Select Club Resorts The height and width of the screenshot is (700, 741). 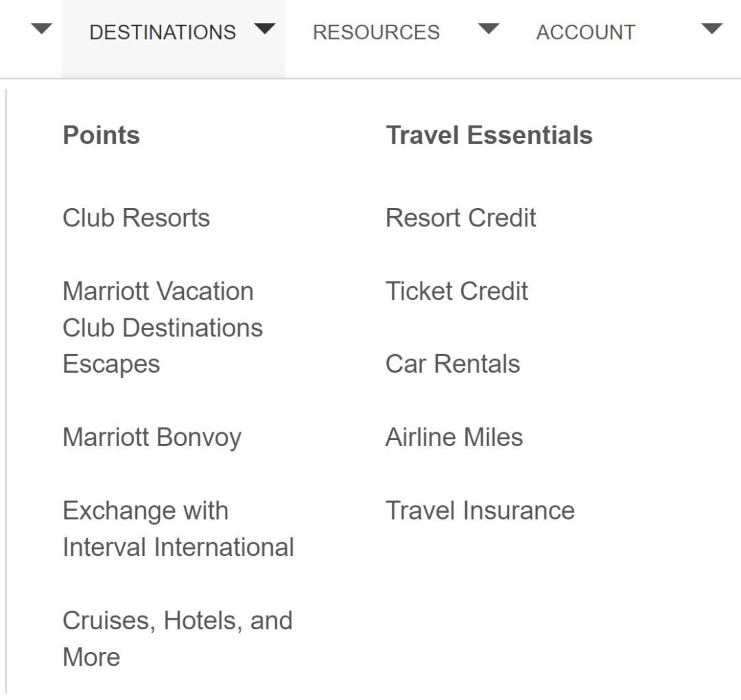136,218
